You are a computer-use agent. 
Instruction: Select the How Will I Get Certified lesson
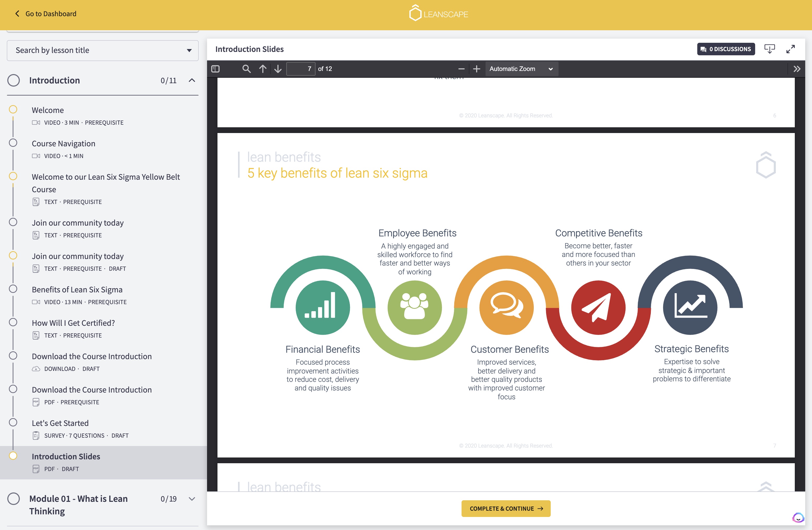[x=73, y=323]
